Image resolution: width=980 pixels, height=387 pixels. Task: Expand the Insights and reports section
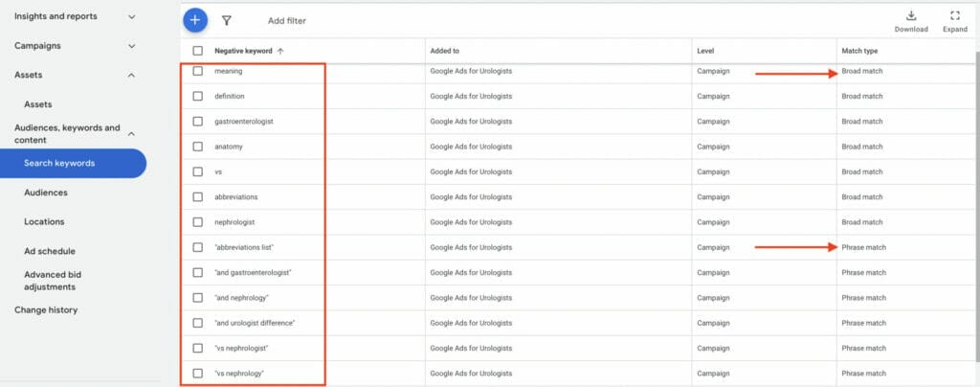132,17
